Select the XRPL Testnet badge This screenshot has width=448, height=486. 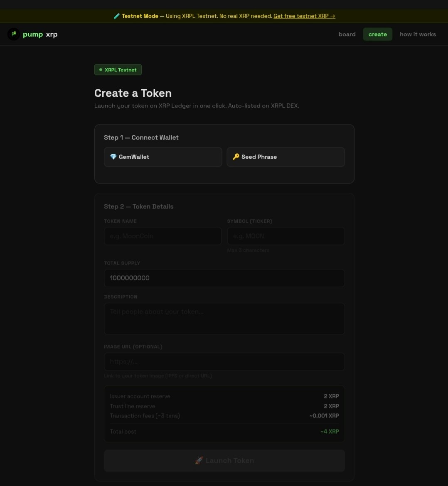pyautogui.click(x=118, y=70)
